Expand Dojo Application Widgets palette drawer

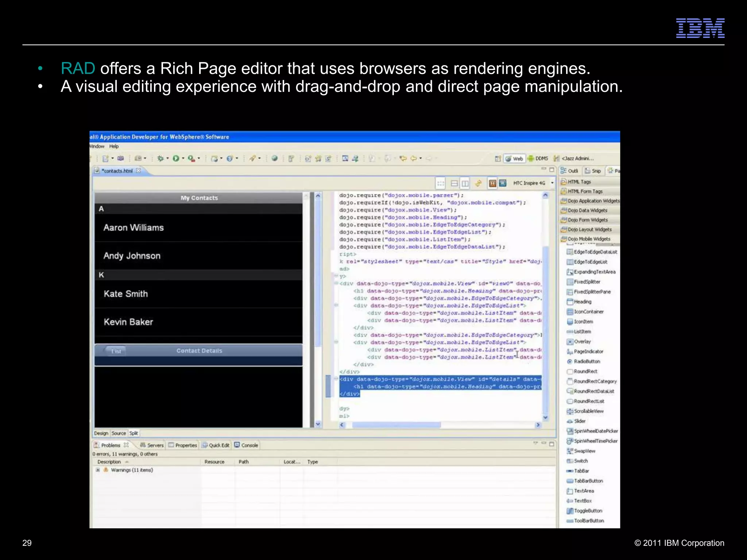point(590,201)
